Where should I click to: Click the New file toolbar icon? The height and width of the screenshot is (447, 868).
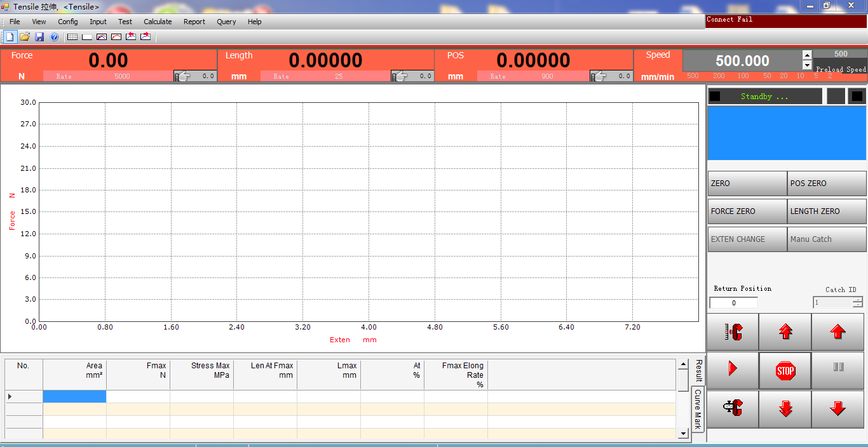point(10,37)
